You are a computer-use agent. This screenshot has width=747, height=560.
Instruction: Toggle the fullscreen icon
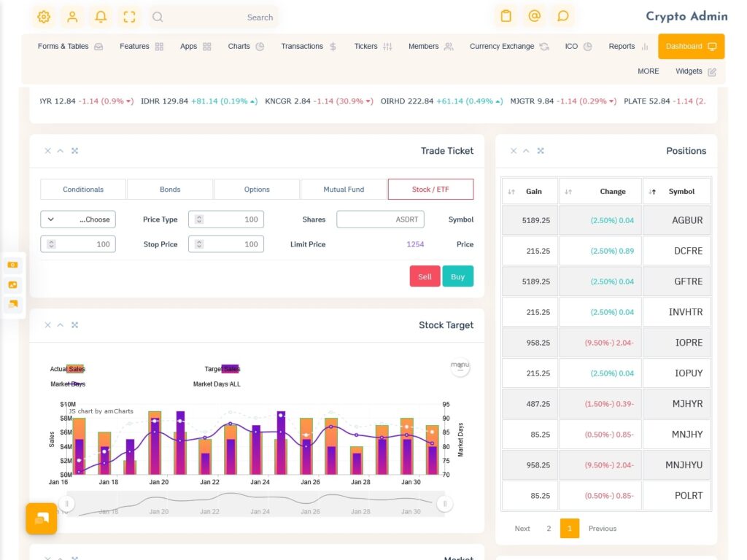(x=130, y=17)
